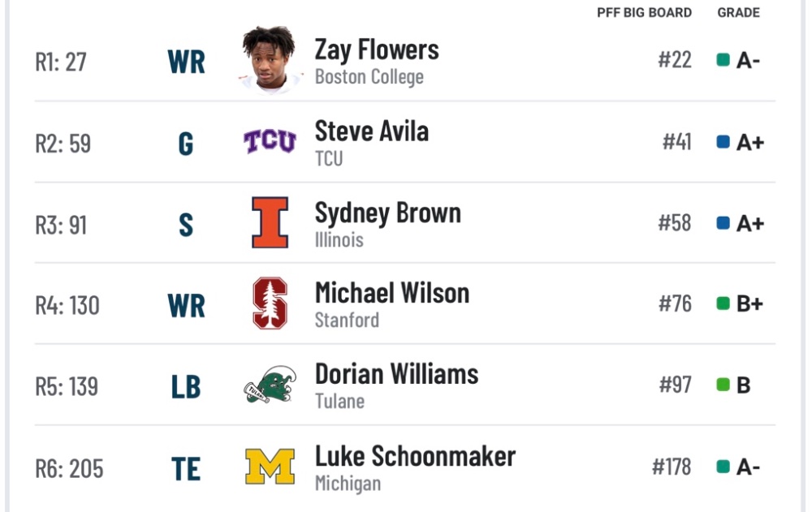This screenshot has height=512, width=812.
Task: Click teal grade swatch beside Zay Flowers A-
Action: coord(723,60)
